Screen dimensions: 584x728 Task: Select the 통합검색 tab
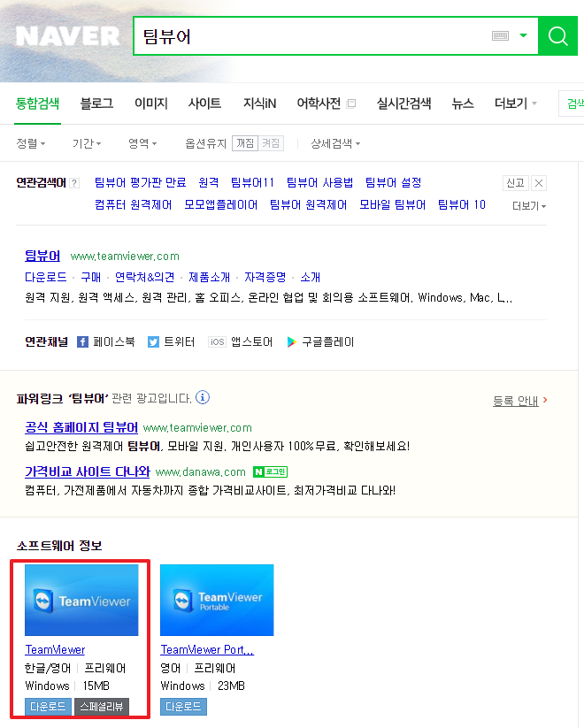38,103
